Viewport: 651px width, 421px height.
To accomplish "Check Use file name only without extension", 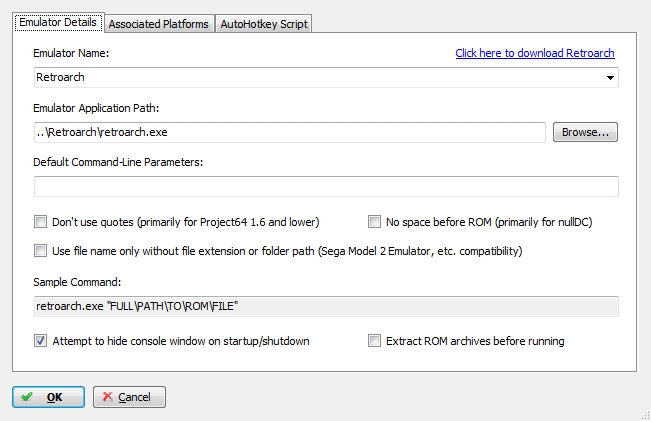I will (41, 250).
